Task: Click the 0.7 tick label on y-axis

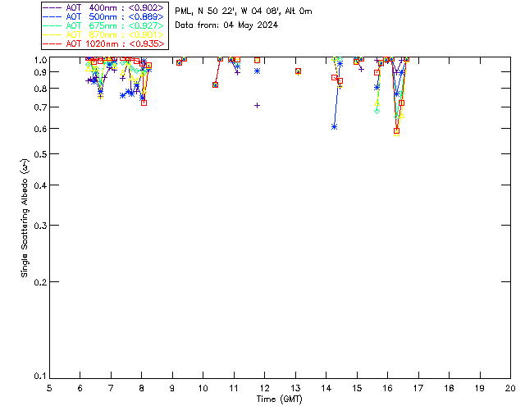Action: tap(40, 107)
